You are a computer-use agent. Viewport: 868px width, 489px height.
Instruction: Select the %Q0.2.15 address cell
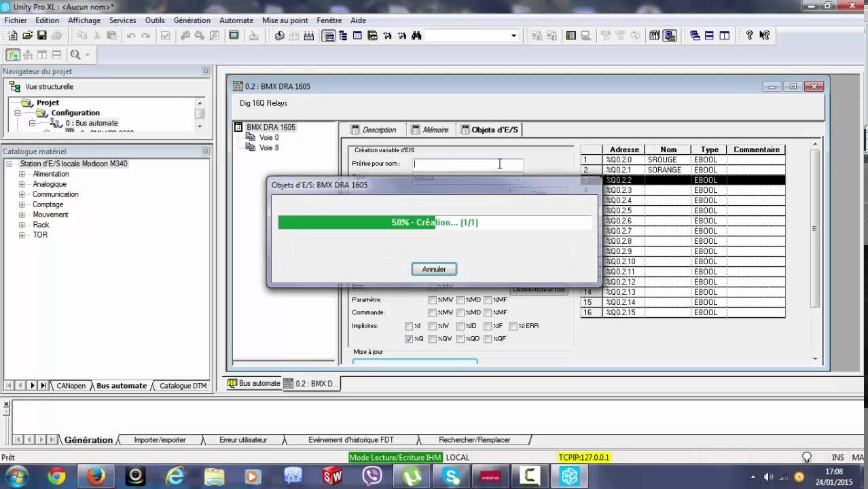(x=624, y=312)
